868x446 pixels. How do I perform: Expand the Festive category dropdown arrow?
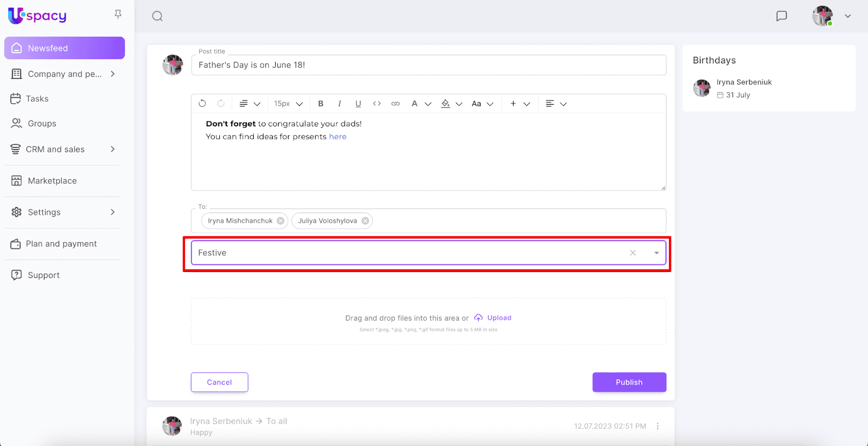(x=656, y=253)
